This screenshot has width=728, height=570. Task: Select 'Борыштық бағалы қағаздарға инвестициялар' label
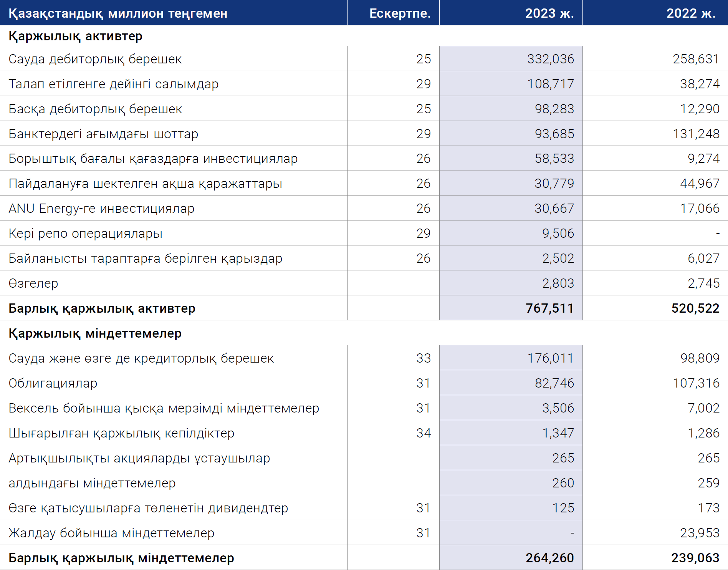(x=153, y=159)
